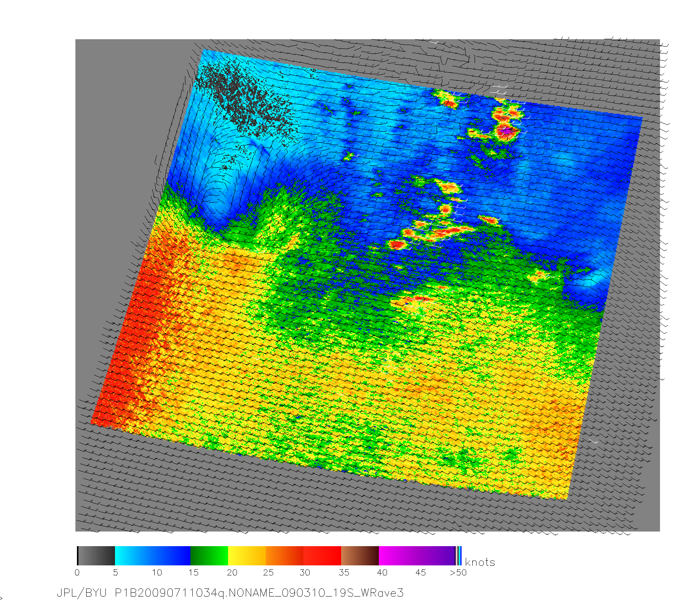Screen dimensions: 700x600
Task: Click the gray 0-5 knots color segment
Action: [x=96, y=556]
